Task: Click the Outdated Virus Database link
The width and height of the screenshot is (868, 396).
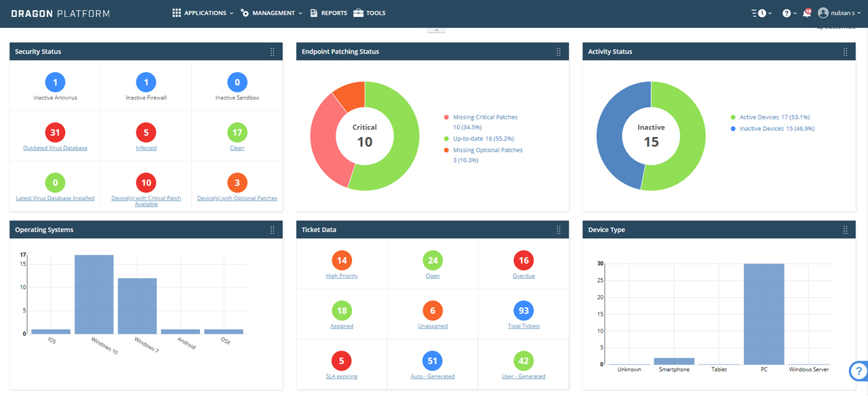Action: (x=55, y=148)
